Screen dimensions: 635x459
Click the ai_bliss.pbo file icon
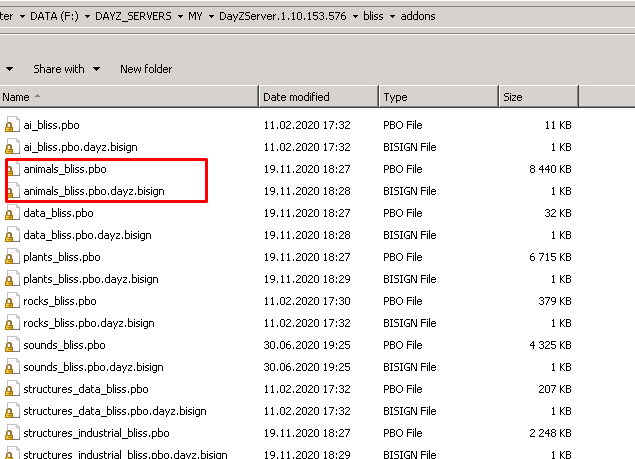pyautogui.click(x=12, y=125)
